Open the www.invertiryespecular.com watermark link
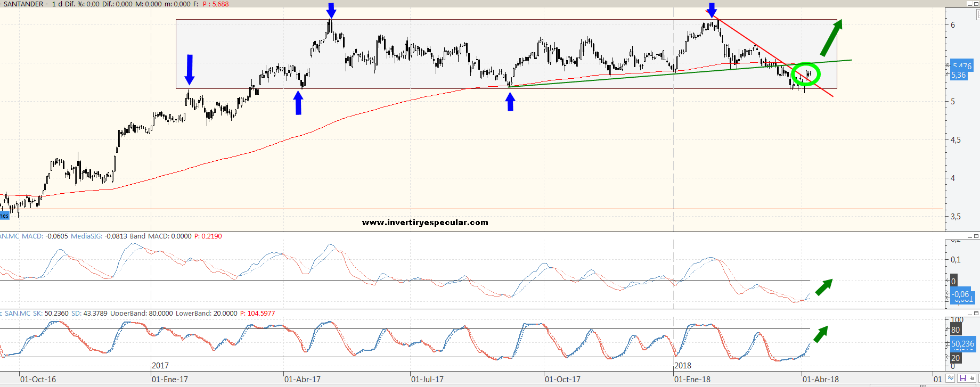This screenshot has height=387, width=980. click(425, 223)
